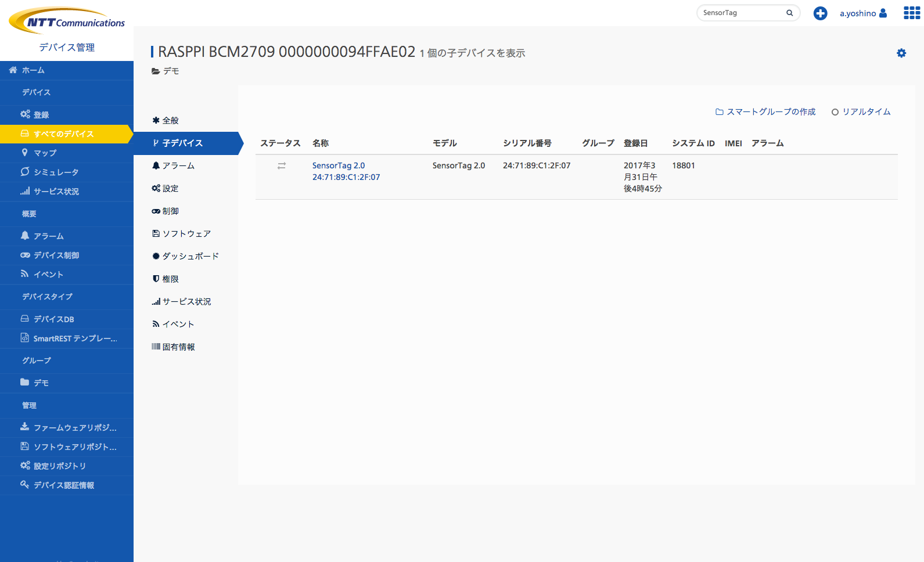Open ソフトウェアリポジトリ in sidebar
The height and width of the screenshot is (562, 924).
pyautogui.click(x=67, y=447)
